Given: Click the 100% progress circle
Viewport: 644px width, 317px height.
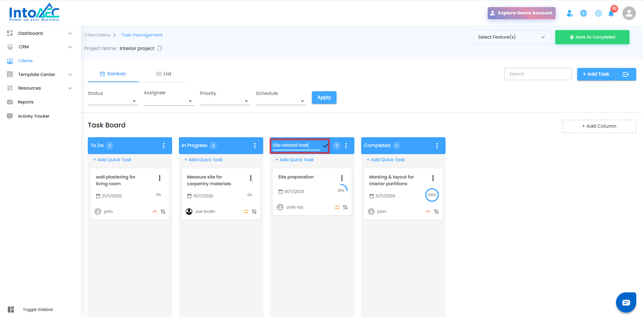Looking at the screenshot, I should (x=432, y=195).
